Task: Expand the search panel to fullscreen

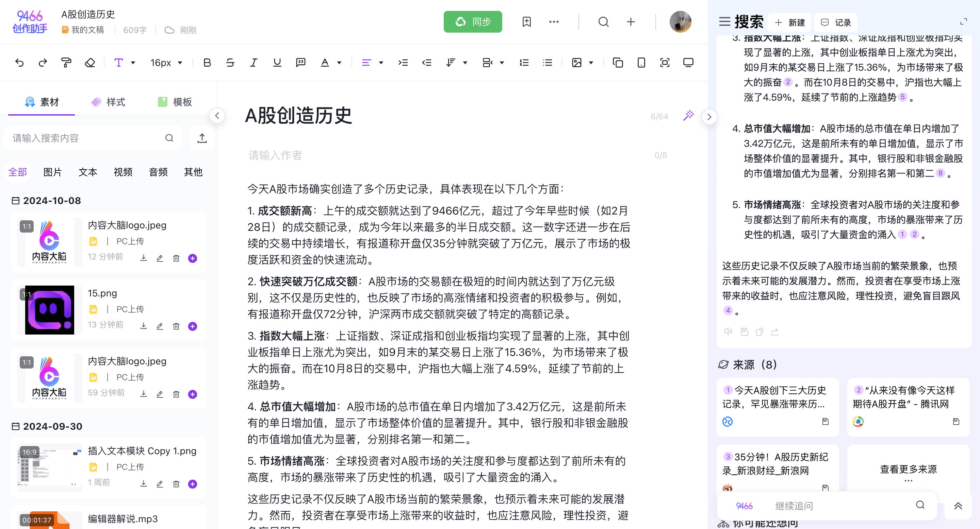Action: pos(964,22)
